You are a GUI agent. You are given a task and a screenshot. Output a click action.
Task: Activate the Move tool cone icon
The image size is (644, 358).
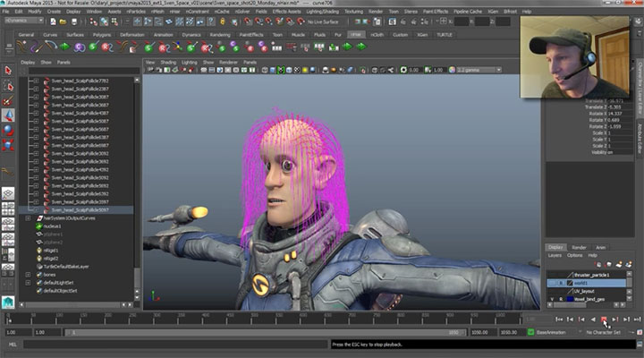[x=8, y=115]
